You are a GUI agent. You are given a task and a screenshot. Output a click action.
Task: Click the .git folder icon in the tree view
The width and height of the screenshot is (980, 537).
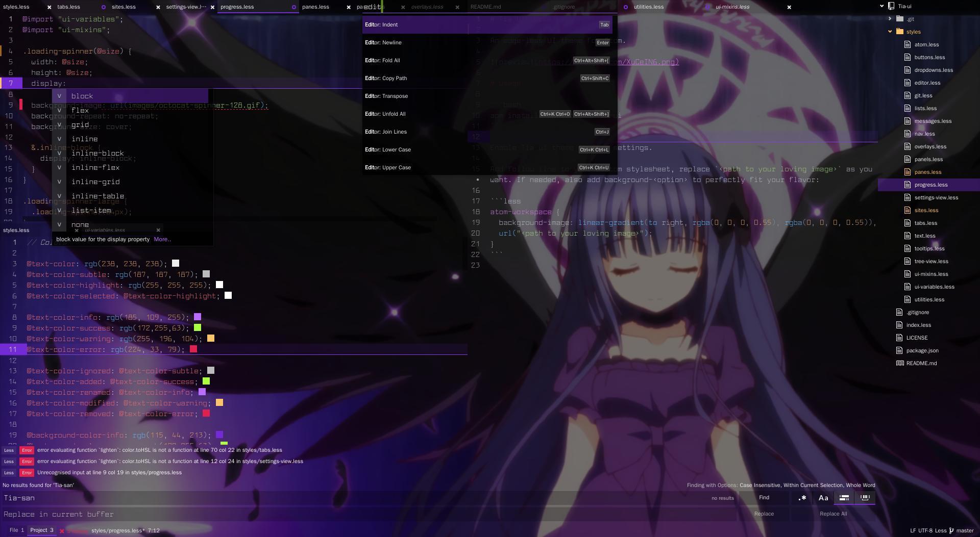900,19
